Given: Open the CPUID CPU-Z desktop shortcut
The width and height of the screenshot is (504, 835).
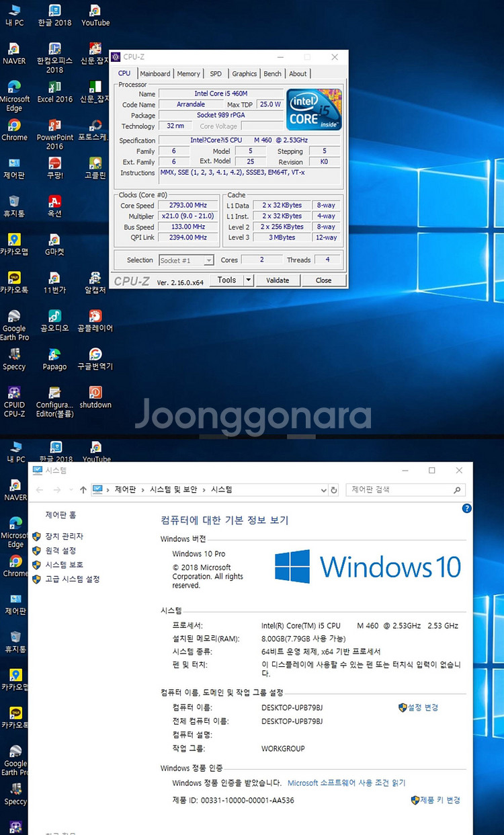Looking at the screenshot, I should pos(14,402).
